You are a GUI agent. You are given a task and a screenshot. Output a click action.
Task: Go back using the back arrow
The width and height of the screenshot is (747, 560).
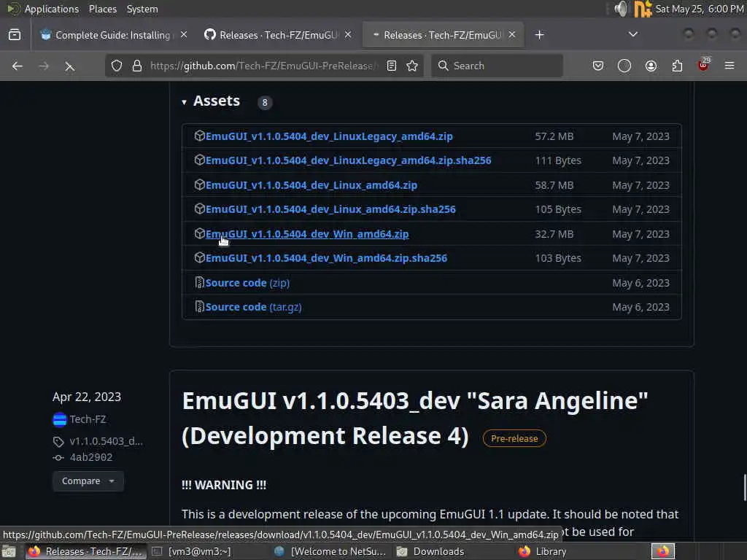point(18,66)
